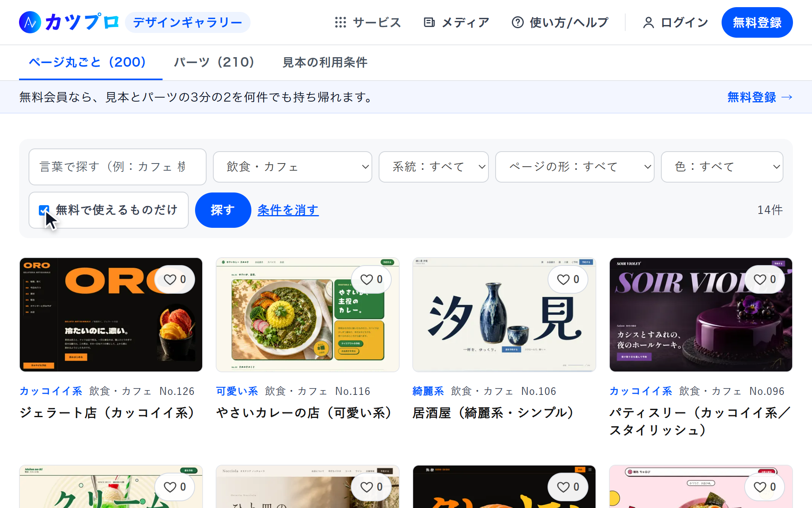812x508 pixels.
Task: Click the ログイン user icon
Action: (x=648, y=23)
